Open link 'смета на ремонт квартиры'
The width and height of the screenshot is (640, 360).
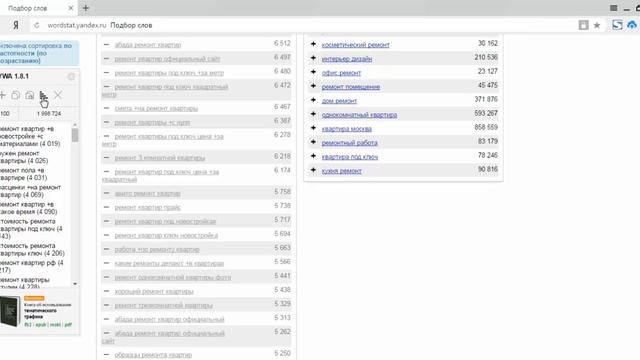point(156,109)
